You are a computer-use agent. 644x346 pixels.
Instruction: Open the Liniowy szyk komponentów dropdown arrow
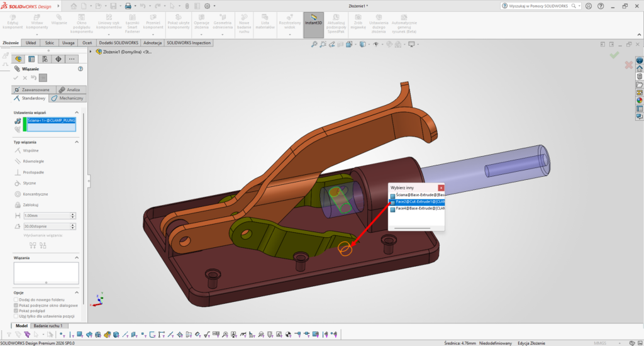tap(109, 35)
